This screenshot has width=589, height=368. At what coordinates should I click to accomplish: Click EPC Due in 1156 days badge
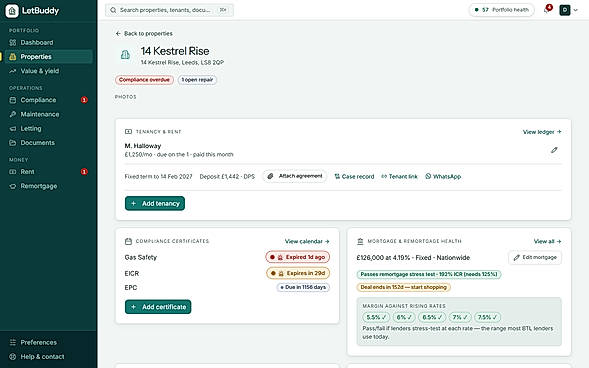click(303, 287)
